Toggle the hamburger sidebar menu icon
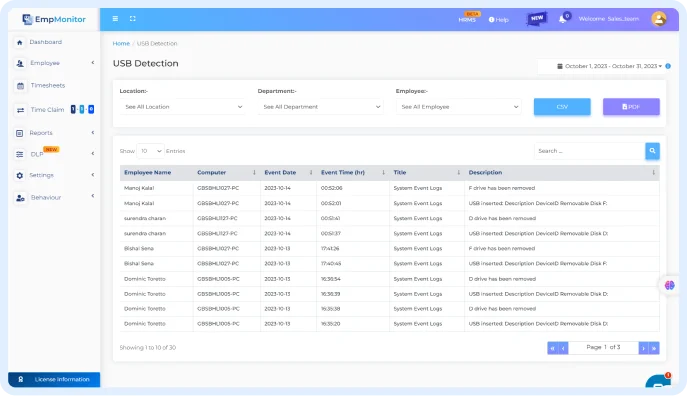 [115, 18]
